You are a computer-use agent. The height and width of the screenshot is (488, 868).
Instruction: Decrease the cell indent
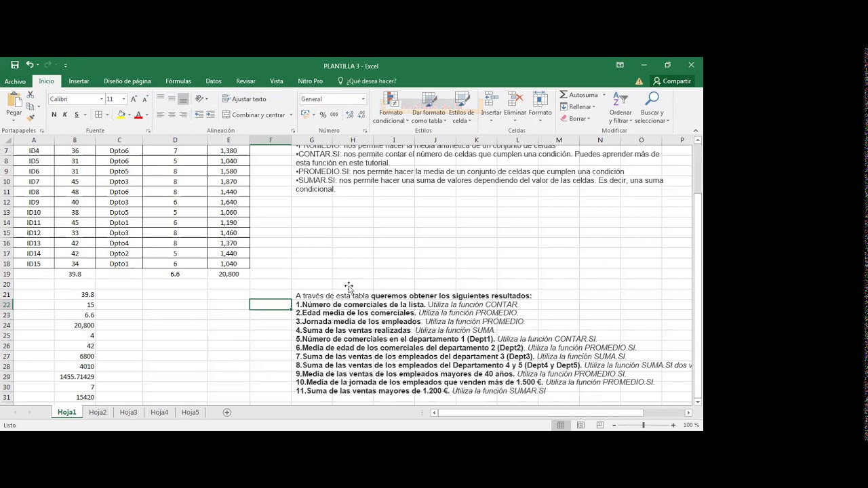click(x=199, y=115)
